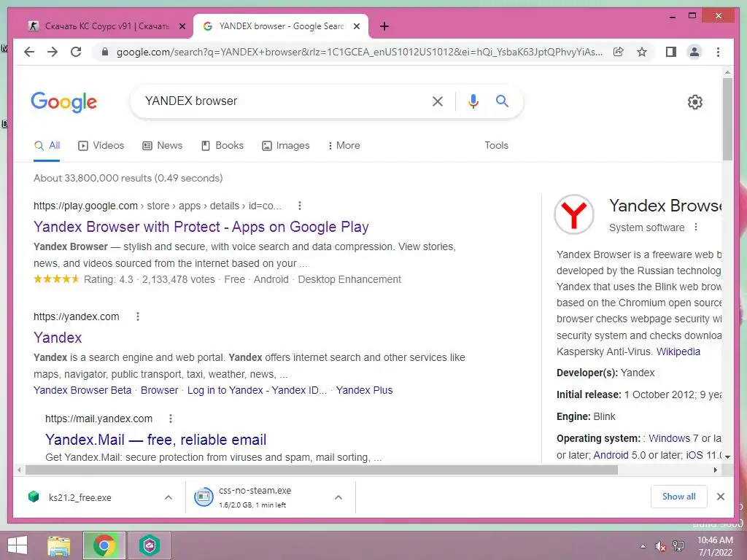Image resolution: width=747 pixels, height=560 pixels.
Task: Click into the YANDEX browser search field
Action: coord(281,101)
